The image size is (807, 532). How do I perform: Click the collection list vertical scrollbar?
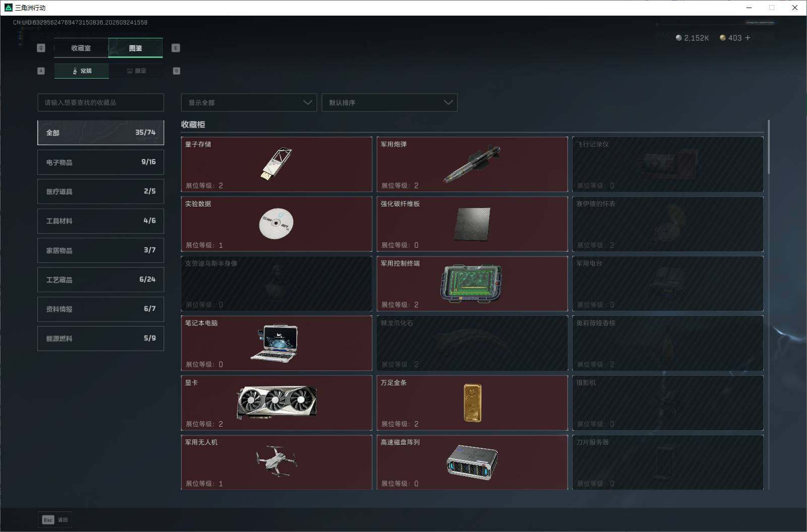pyautogui.click(x=769, y=147)
